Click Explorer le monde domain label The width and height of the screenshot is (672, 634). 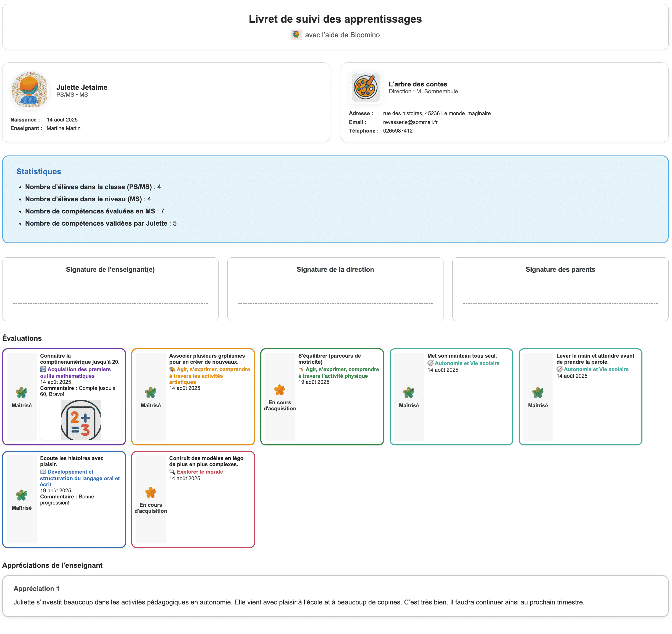tap(200, 471)
